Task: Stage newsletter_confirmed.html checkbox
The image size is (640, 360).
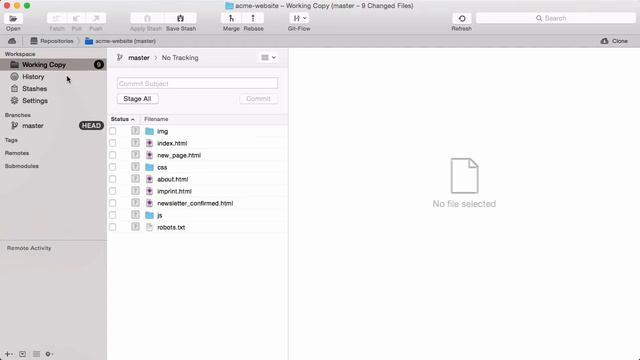Action: [x=113, y=203]
